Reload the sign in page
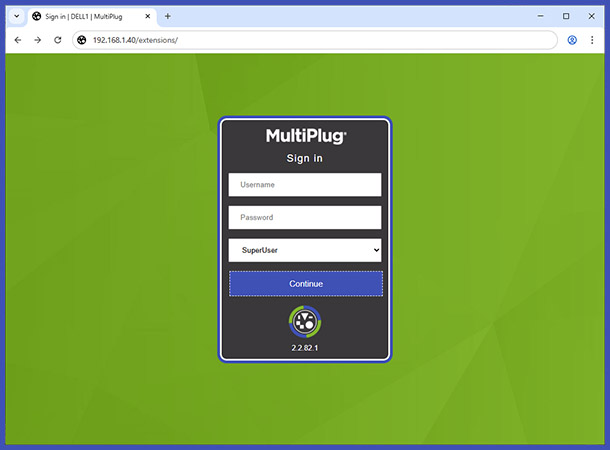This screenshot has width=610, height=450. (x=58, y=40)
